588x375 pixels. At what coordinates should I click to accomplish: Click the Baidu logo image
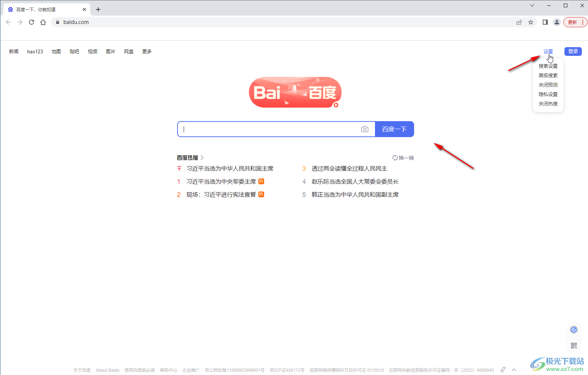pos(295,92)
